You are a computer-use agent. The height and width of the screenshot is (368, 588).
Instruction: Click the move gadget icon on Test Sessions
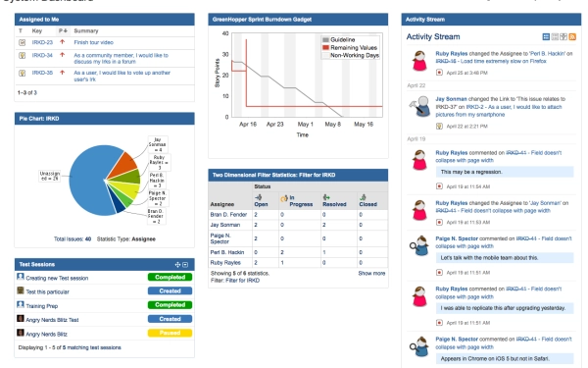[177, 265]
